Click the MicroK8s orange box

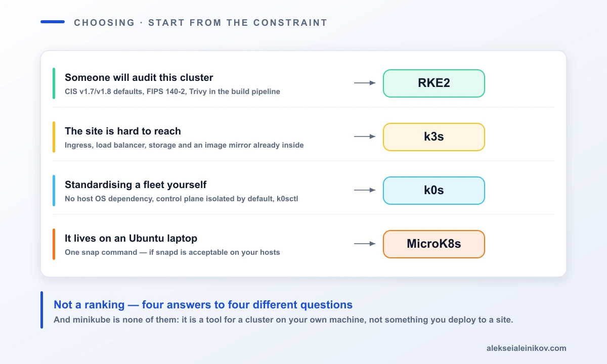(434, 244)
